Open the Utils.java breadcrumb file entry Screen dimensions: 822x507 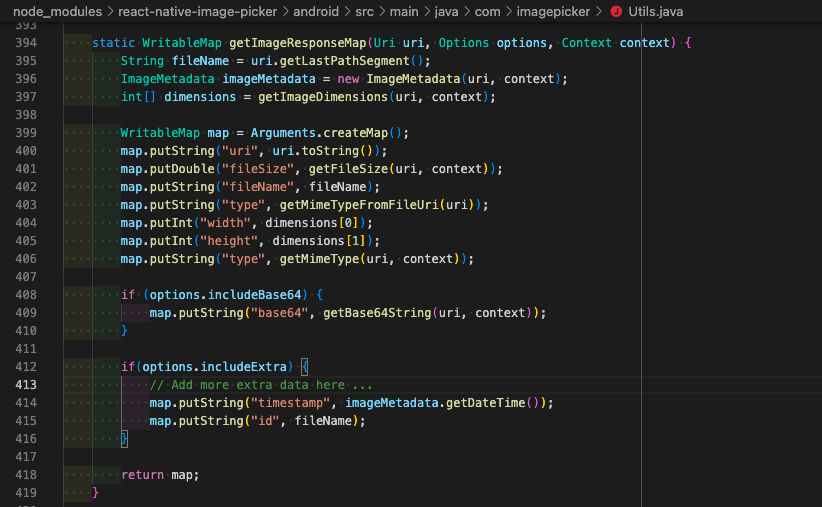point(655,12)
